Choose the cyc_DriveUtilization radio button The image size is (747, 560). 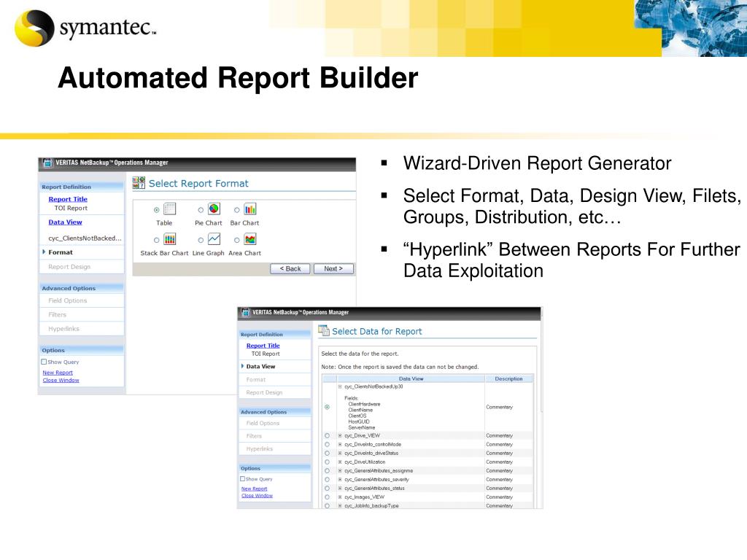[x=327, y=462]
